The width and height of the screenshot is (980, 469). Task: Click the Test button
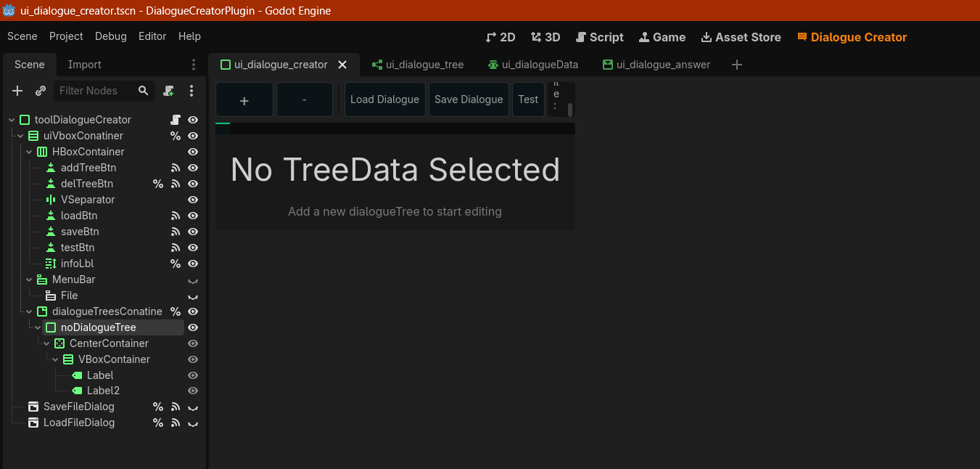pos(528,99)
